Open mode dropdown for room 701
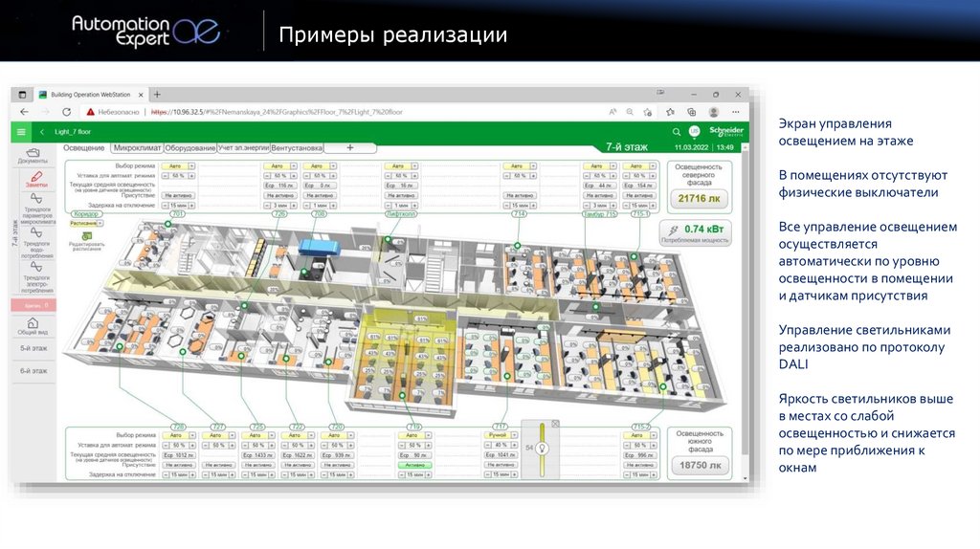Image resolution: width=980 pixels, height=549 pixels. point(191,166)
